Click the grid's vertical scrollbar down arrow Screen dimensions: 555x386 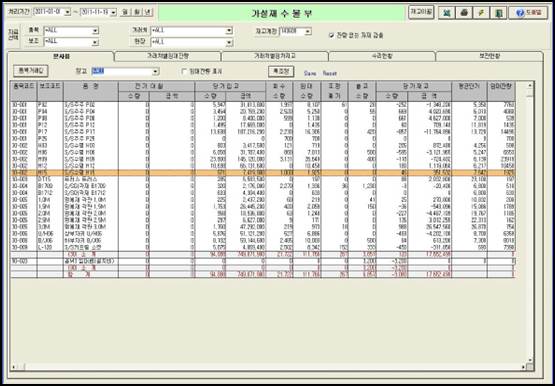click(530, 361)
